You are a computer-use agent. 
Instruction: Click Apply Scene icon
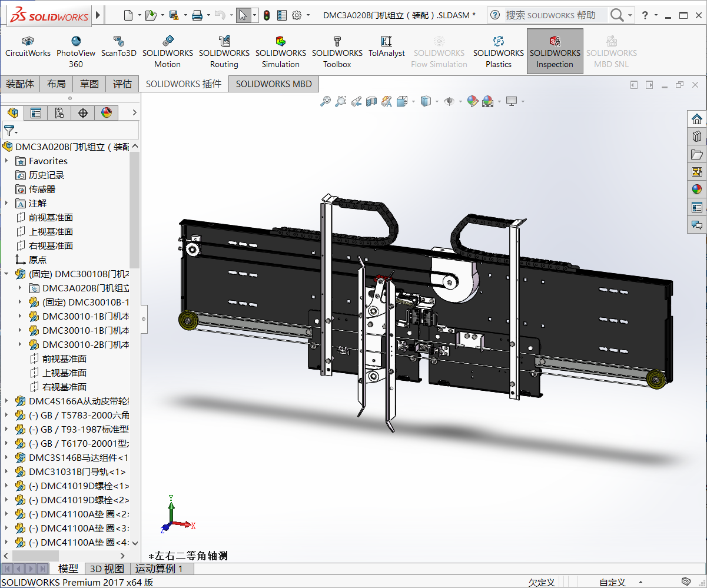pyautogui.click(x=488, y=101)
